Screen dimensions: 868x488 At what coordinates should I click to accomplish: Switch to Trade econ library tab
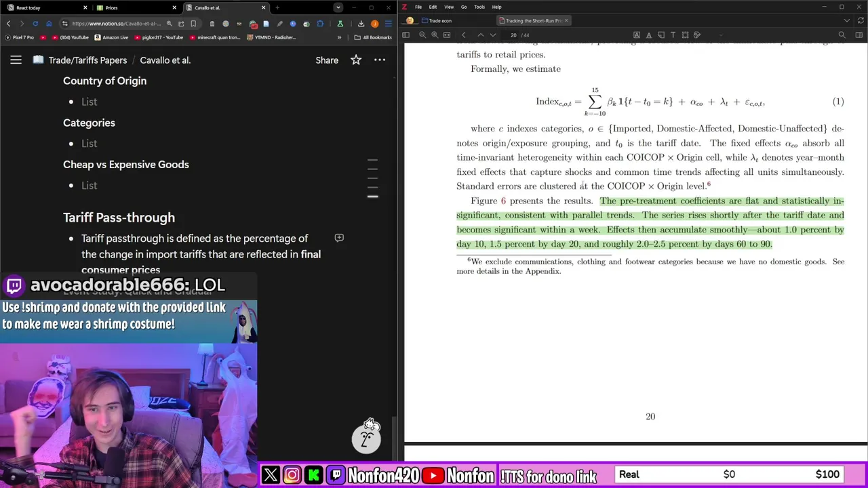tap(436, 20)
